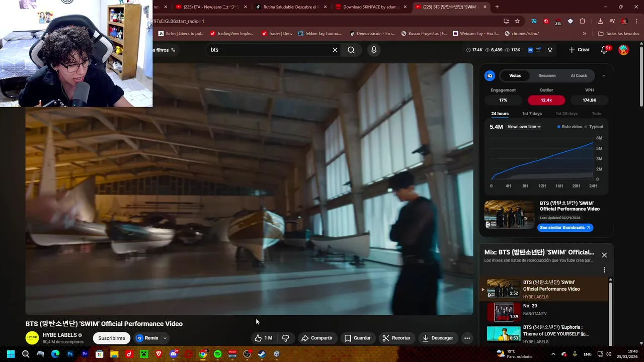The height and width of the screenshot is (362, 644).
Task: Open Steam from the taskbar
Action: [x=262, y=354]
